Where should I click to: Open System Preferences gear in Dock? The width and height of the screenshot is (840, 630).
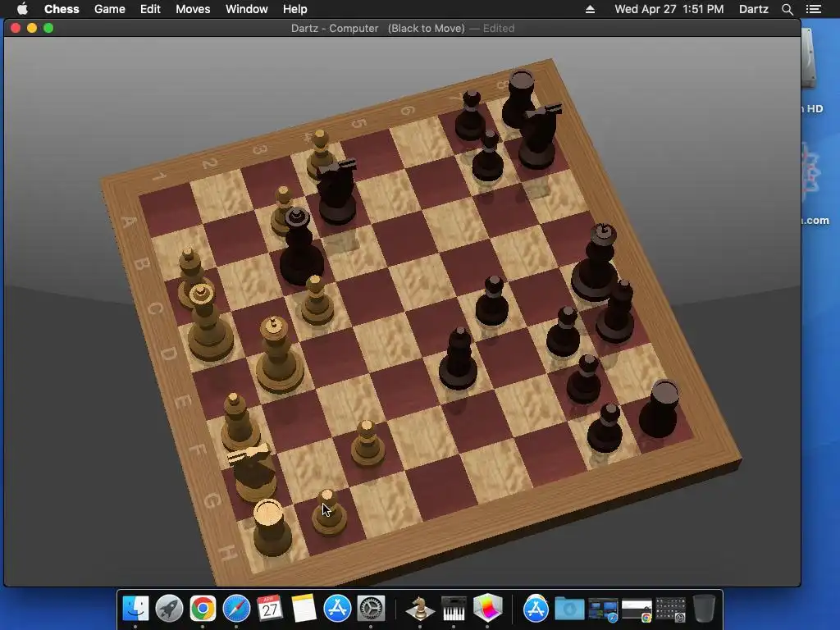tap(371, 609)
